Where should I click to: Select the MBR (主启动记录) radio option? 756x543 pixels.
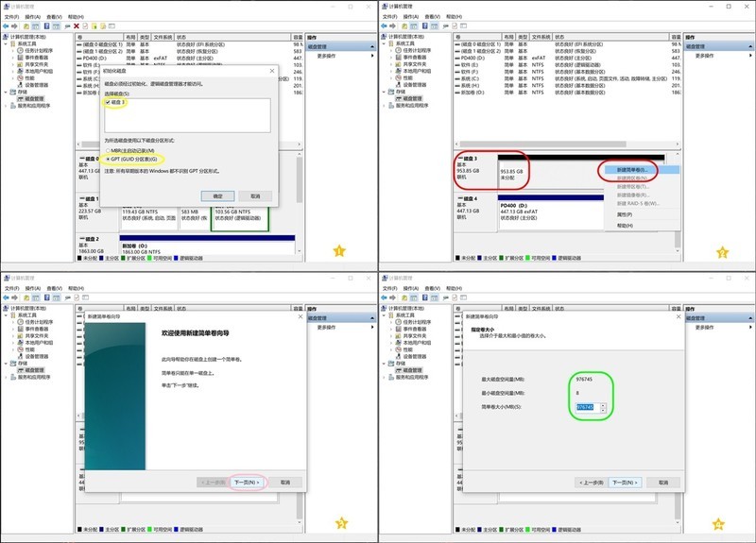(108, 151)
